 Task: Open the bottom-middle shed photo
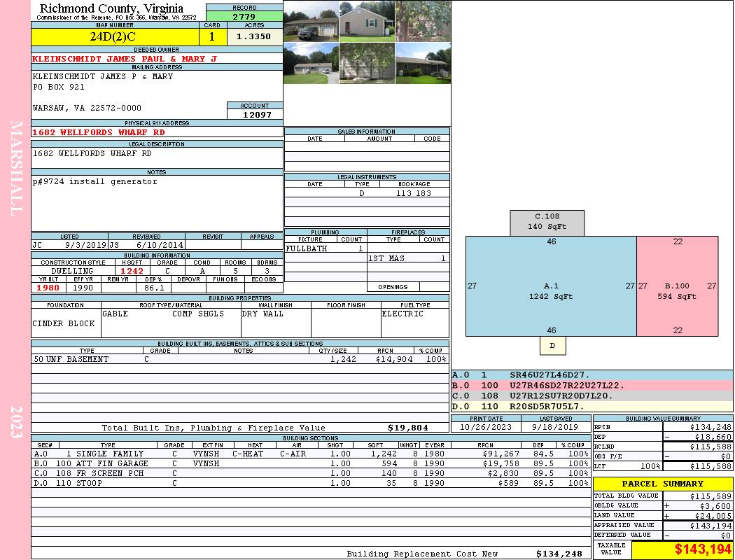(x=367, y=63)
